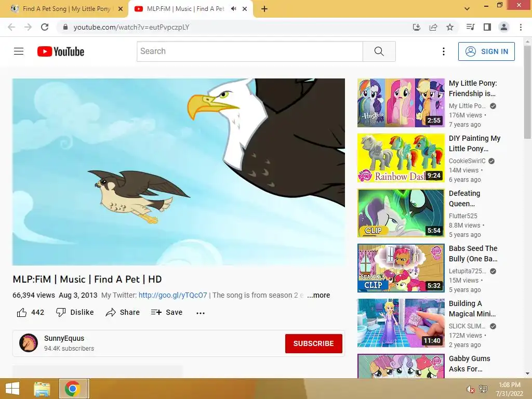The width and height of the screenshot is (532, 399).
Task: Expand the description with ...more
Action: click(x=318, y=295)
